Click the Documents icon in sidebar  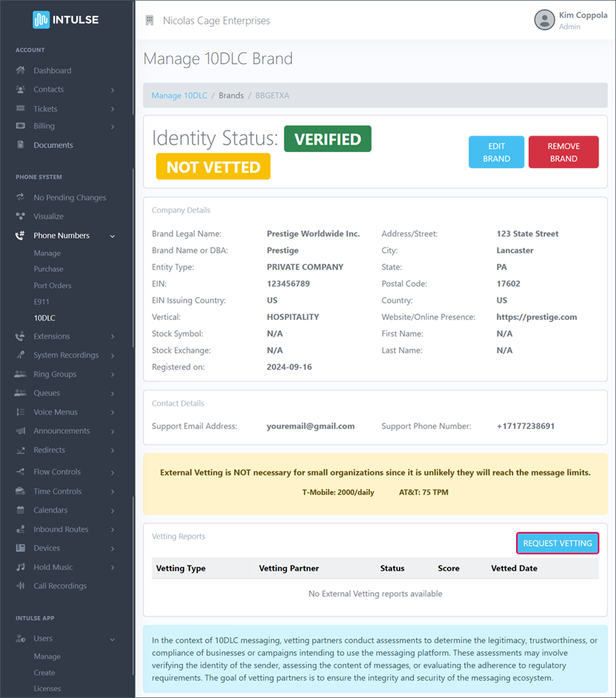20,145
